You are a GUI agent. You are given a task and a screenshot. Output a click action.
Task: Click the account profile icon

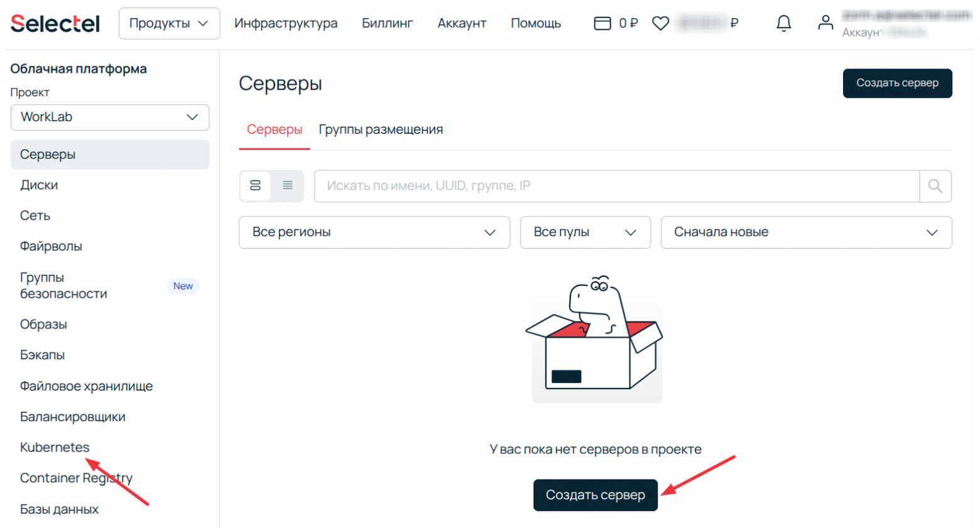[x=825, y=23]
